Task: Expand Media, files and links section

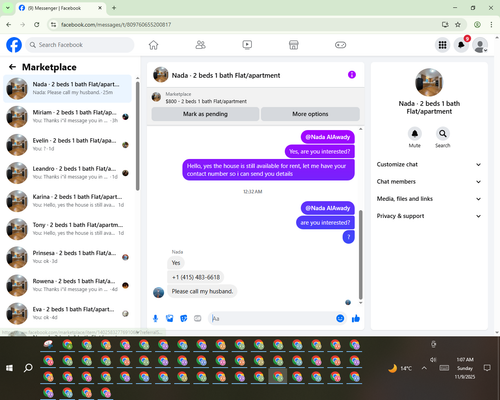Action: [429, 199]
